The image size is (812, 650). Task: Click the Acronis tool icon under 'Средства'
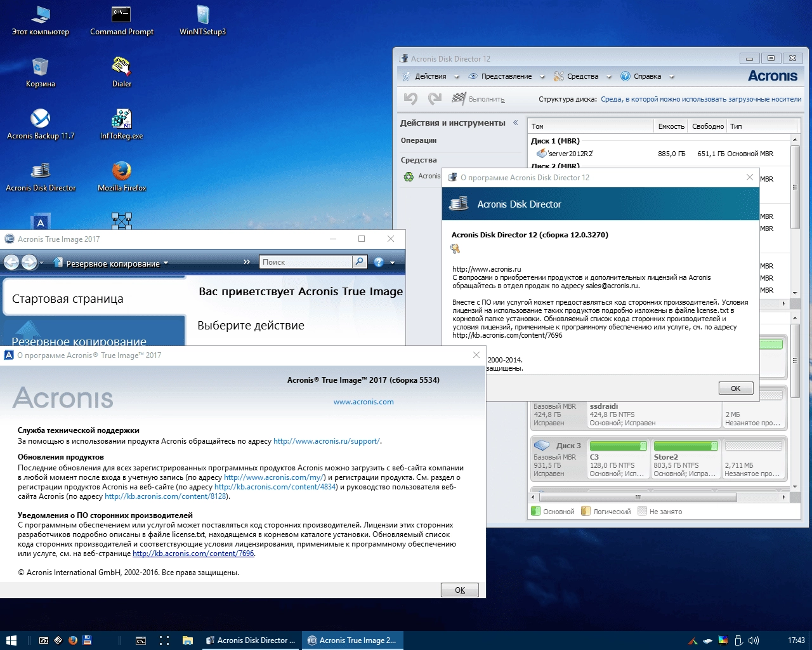(409, 176)
